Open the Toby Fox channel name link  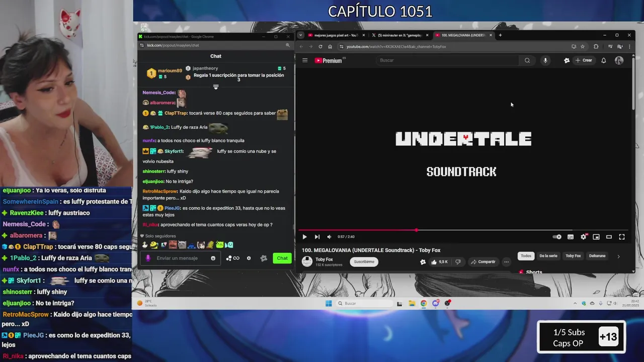[324, 259]
